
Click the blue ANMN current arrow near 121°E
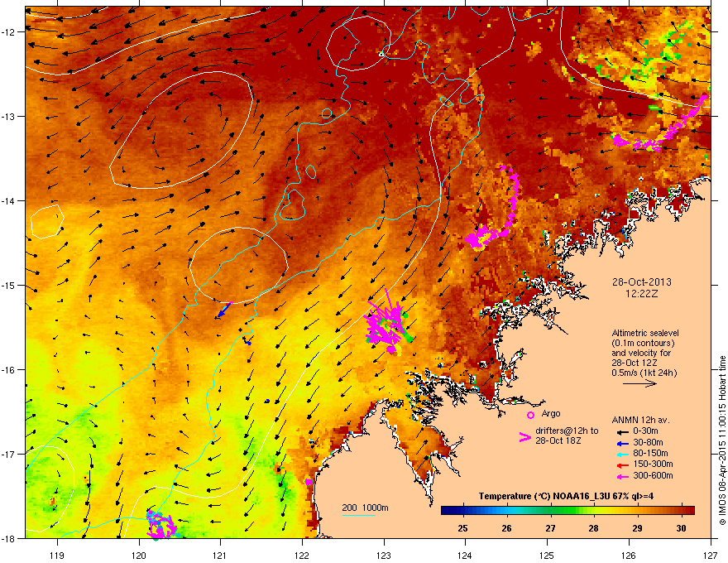point(225,310)
